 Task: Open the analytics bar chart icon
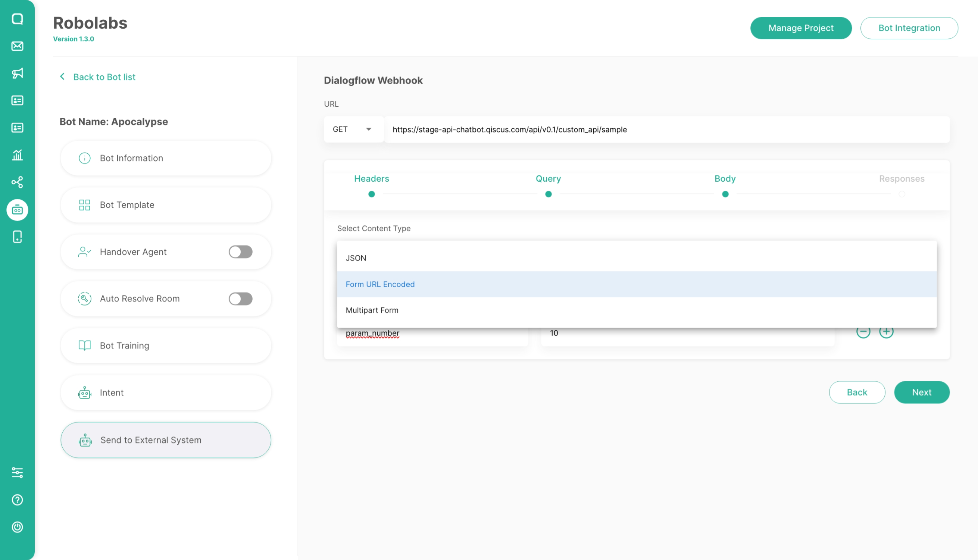pos(17,155)
